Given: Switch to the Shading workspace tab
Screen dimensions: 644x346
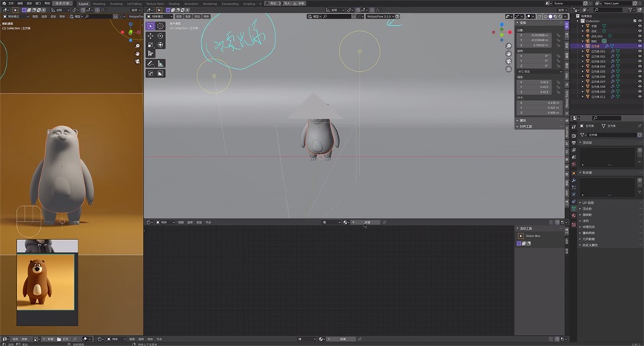Looking at the screenshot, I should tap(174, 4).
